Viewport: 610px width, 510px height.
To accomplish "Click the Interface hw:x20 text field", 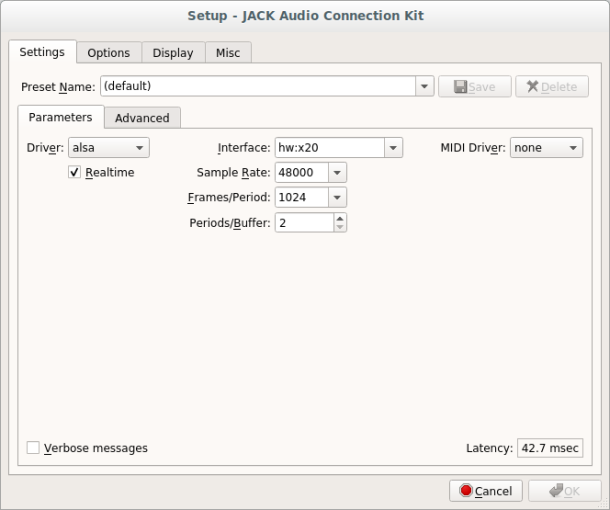I will pos(330,148).
